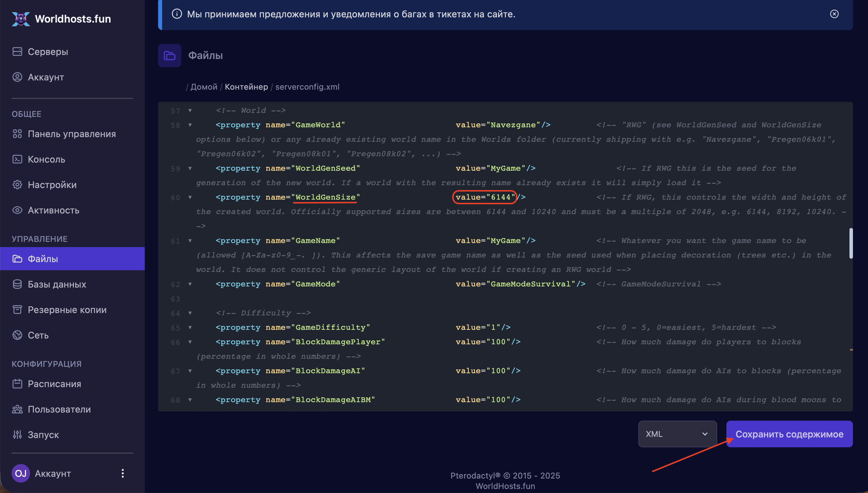
Task: Click the Резервные копии archive icon
Action: 17,310
